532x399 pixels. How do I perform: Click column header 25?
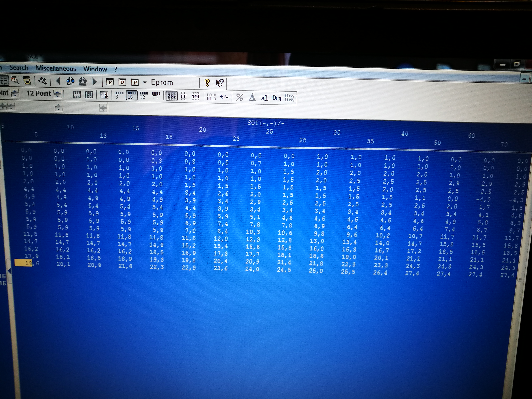(269, 132)
